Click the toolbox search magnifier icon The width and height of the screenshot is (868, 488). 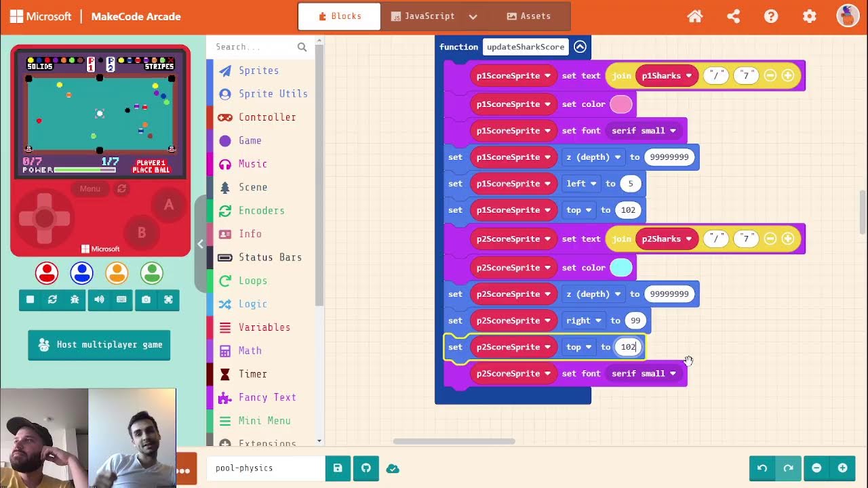click(302, 47)
